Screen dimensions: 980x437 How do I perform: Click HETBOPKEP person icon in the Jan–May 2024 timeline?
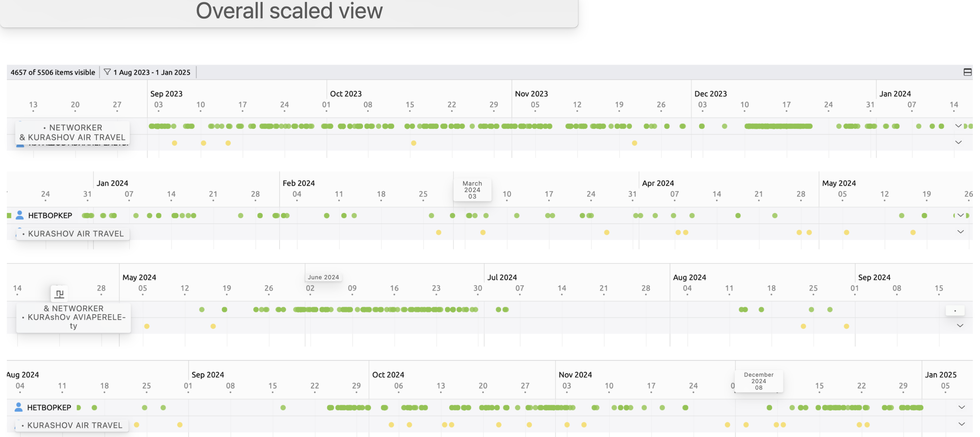point(20,215)
